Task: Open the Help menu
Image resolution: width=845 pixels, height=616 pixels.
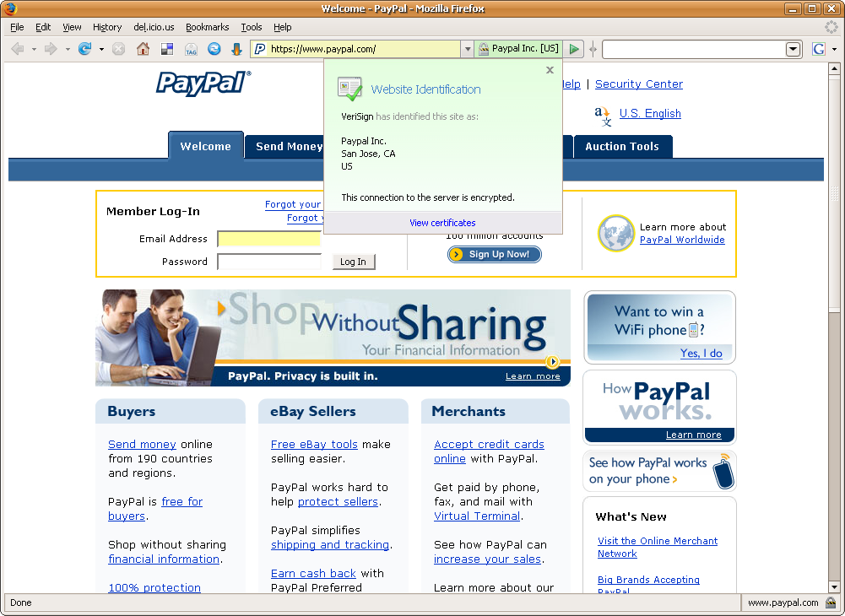Action: [x=283, y=27]
